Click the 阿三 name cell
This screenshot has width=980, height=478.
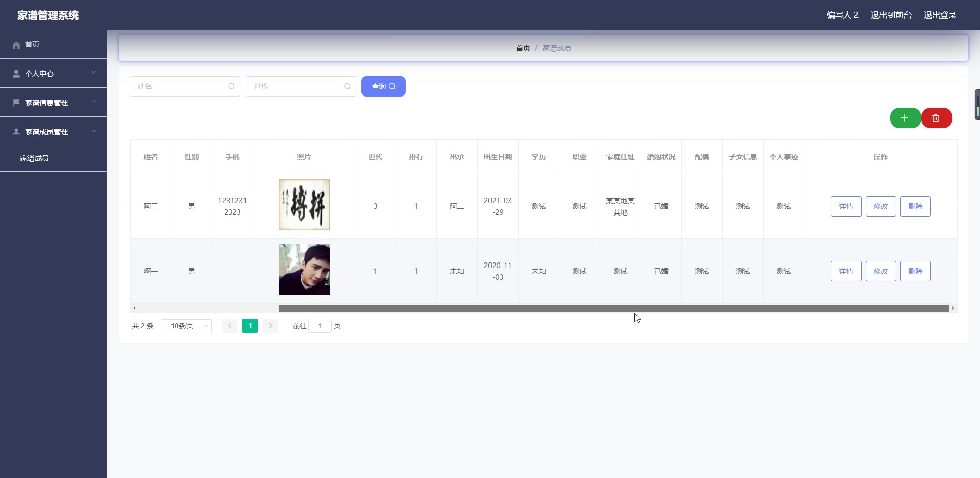(x=151, y=206)
